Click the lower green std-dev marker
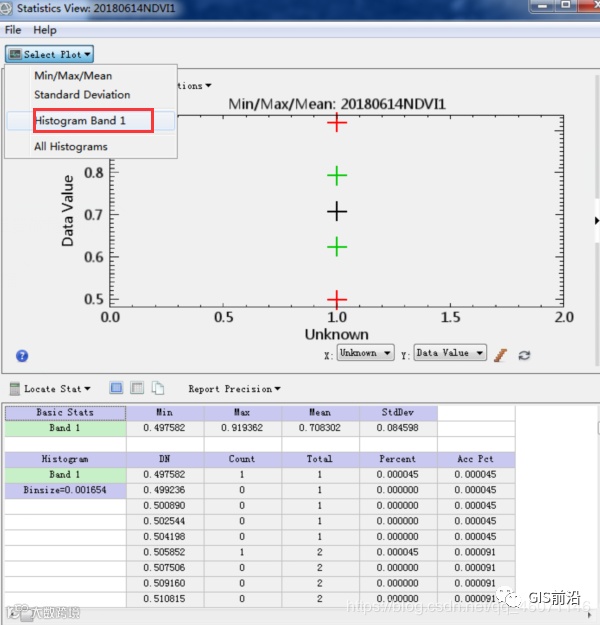Image resolution: width=600 pixels, height=625 pixels. tap(337, 247)
